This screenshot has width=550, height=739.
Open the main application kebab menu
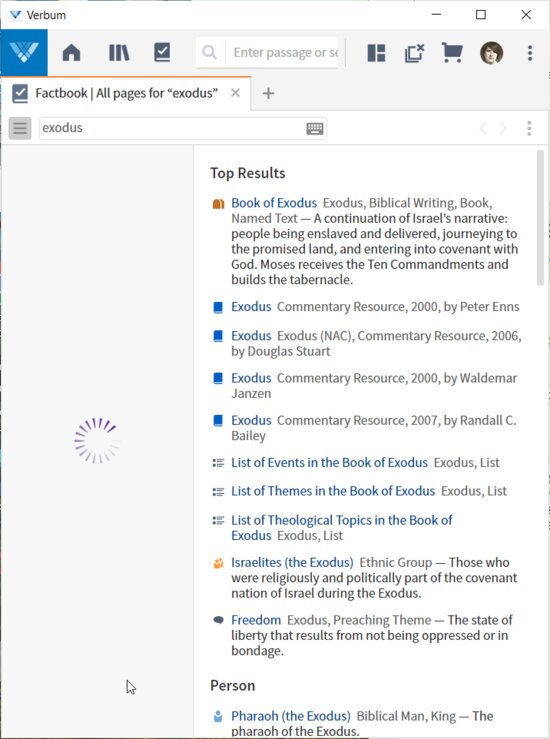pyautogui.click(x=530, y=53)
